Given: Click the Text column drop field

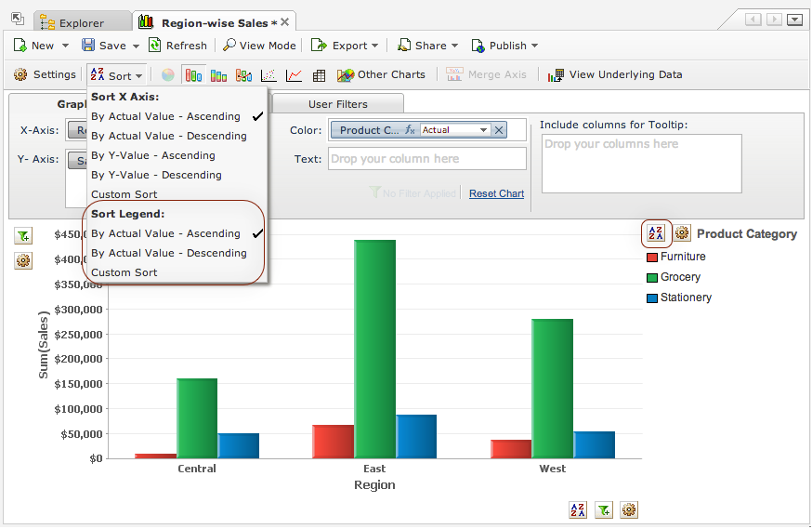Looking at the screenshot, I should pyautogui.click(x=427, y=159).
